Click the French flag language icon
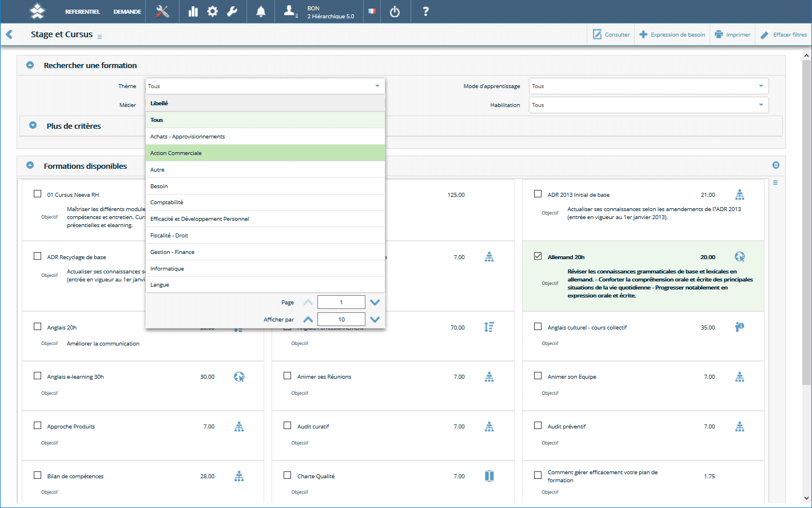The image size is (812, 508). (x=372, y=11)
